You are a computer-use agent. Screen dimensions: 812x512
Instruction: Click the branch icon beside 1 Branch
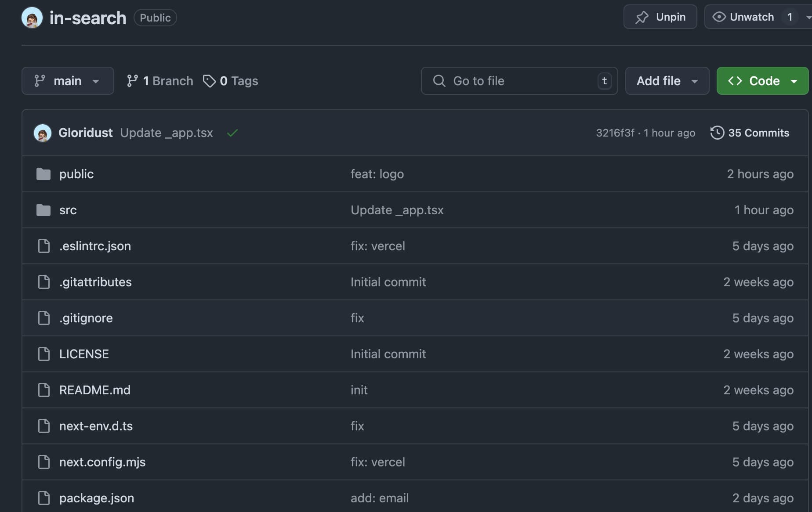click(x=132, y=81)
